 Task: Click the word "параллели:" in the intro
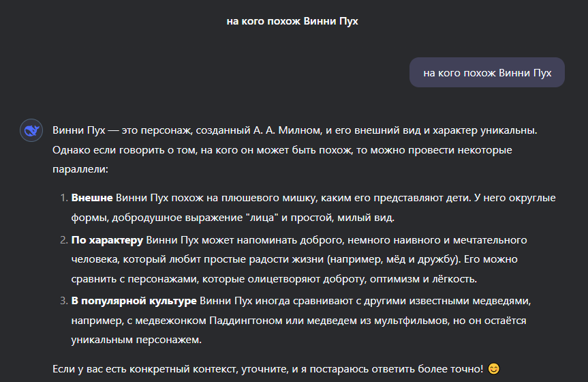tap(80, 168)
